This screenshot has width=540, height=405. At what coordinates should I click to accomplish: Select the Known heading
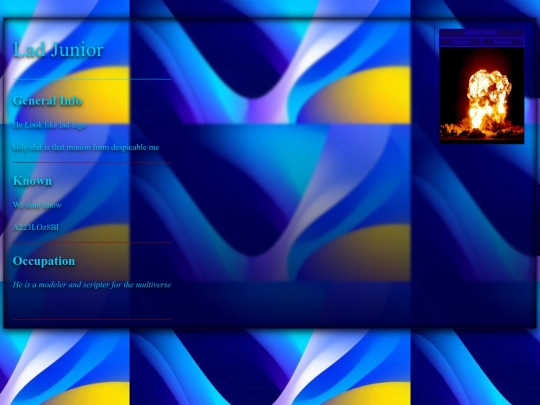pyautogui.click(x=32, y=181)
